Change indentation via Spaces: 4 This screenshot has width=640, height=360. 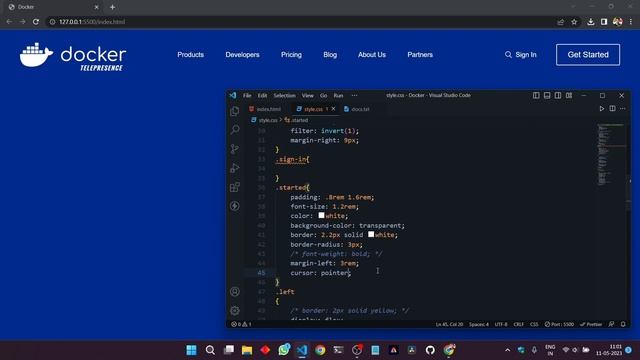coord(479,324)
